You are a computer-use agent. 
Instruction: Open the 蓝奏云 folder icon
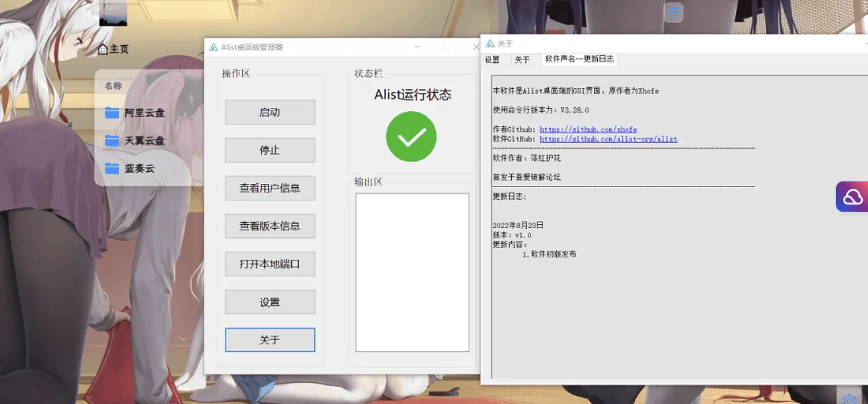pyautogui.click(x=112, y=168)
